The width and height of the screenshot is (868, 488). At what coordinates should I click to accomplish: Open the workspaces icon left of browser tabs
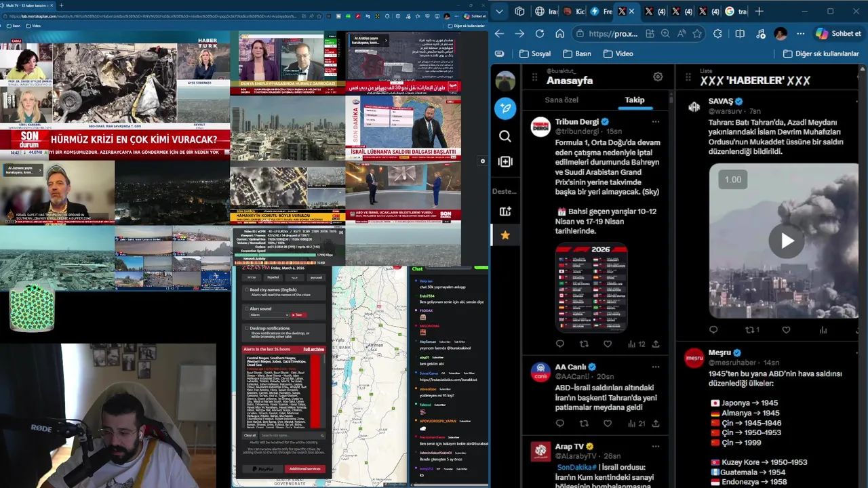point(519,11)
